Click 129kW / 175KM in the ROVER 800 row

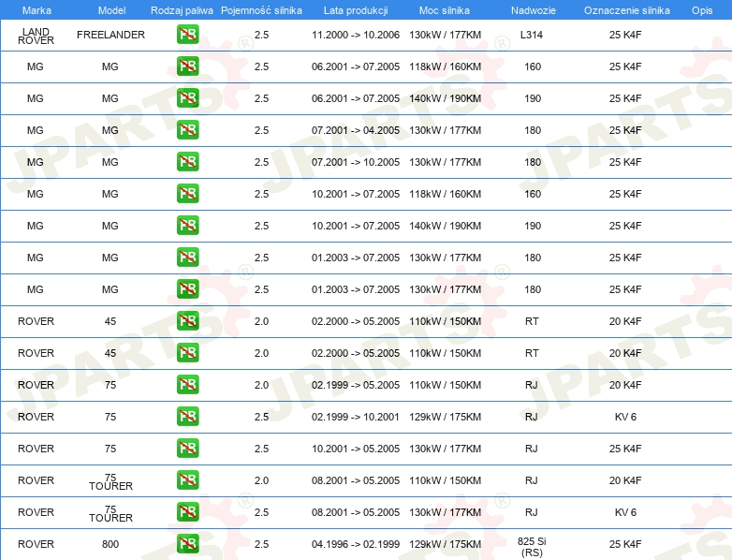pyautogui.click(x=445, y=544)
